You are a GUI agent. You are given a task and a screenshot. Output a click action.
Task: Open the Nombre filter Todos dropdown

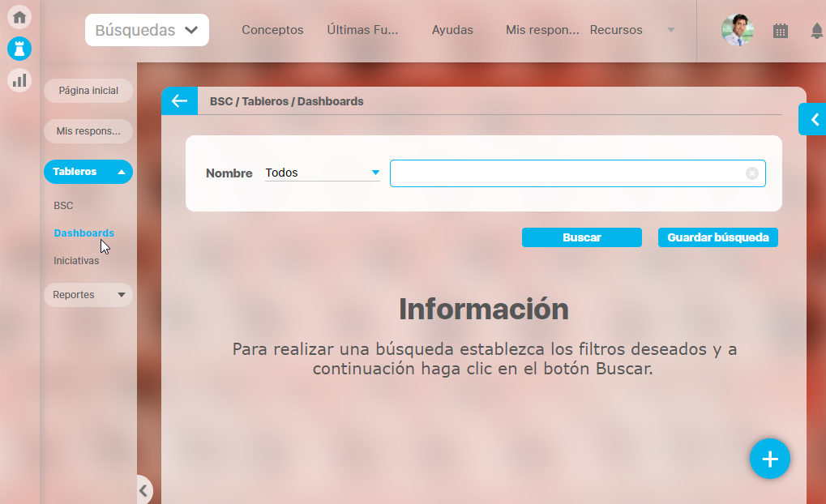pyautogui.click(x=323, y=173)
